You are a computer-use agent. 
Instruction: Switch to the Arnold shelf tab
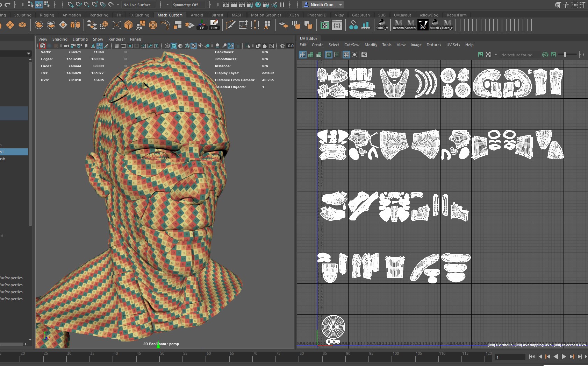tap(197, 15)
